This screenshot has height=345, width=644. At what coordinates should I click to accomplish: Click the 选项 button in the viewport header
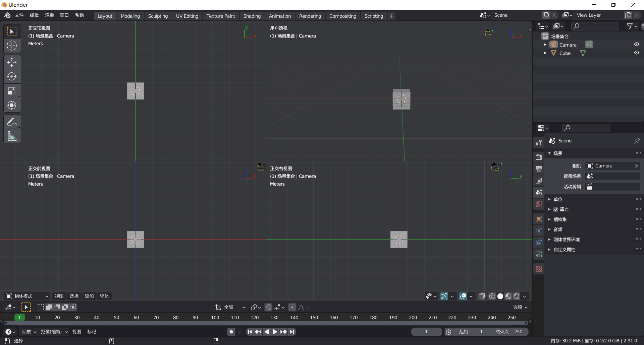point(519,307)
